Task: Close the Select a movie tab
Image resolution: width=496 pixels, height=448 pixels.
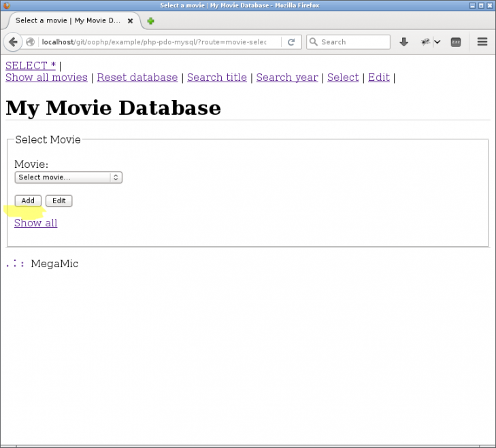Action: click(x=130, y=21)
